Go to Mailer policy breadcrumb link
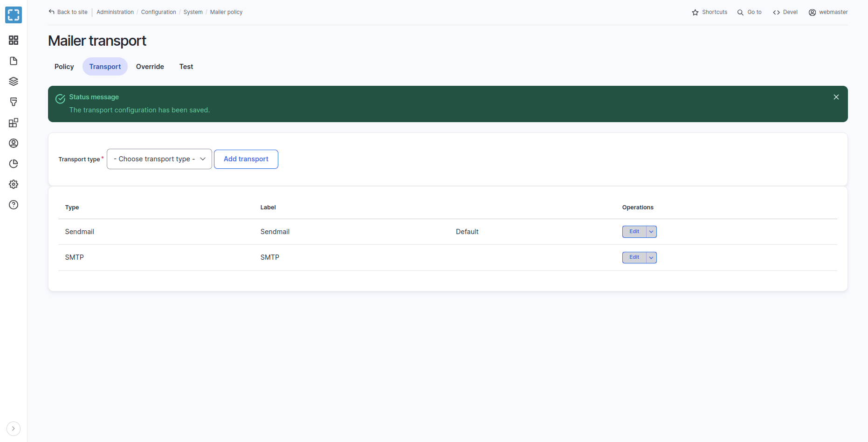 pos(226,12)
